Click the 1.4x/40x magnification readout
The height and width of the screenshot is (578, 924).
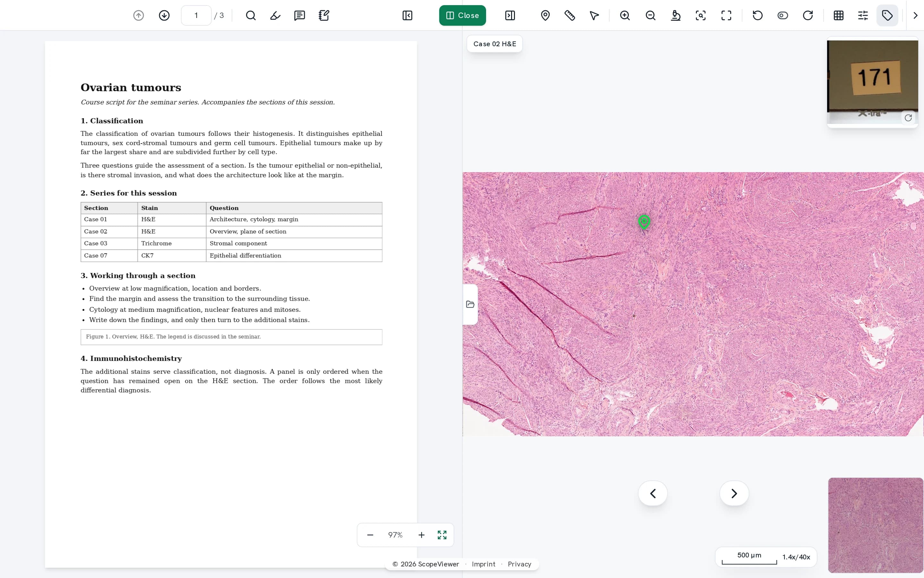point(796,557)
